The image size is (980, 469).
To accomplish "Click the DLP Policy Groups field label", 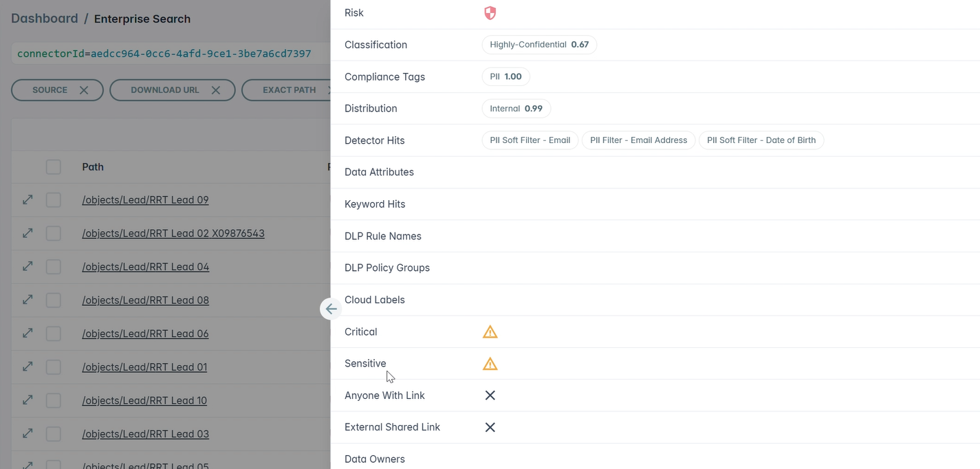I will tap(387, 268).
